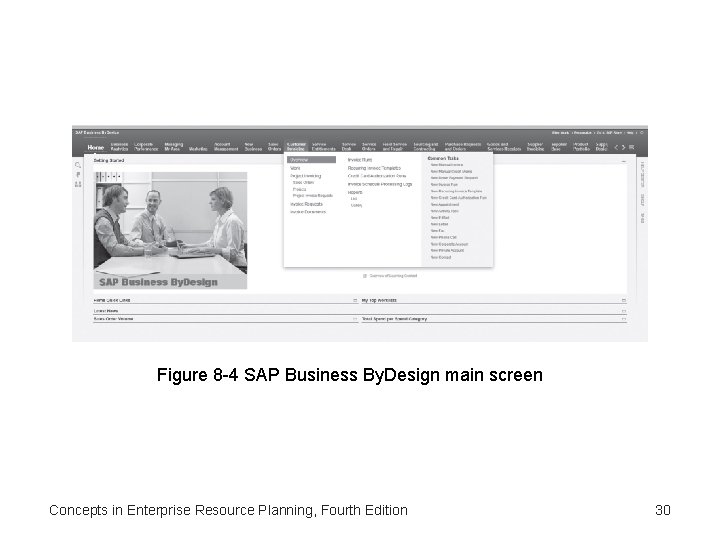Click the left arrow to scroll navigation tabs

click(x=616, y=147)
